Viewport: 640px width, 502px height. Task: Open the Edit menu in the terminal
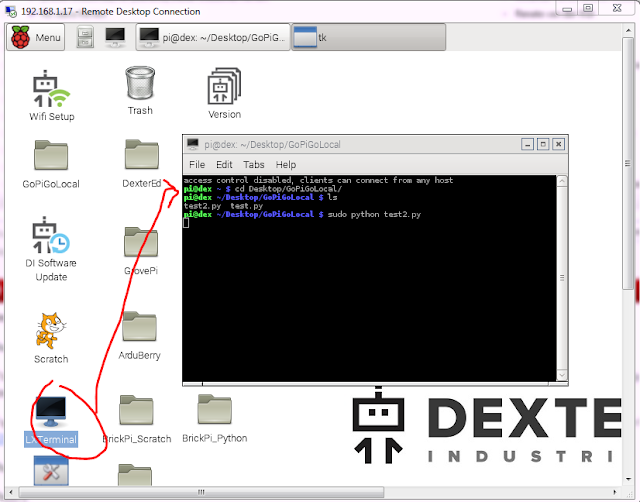[224, 164]
